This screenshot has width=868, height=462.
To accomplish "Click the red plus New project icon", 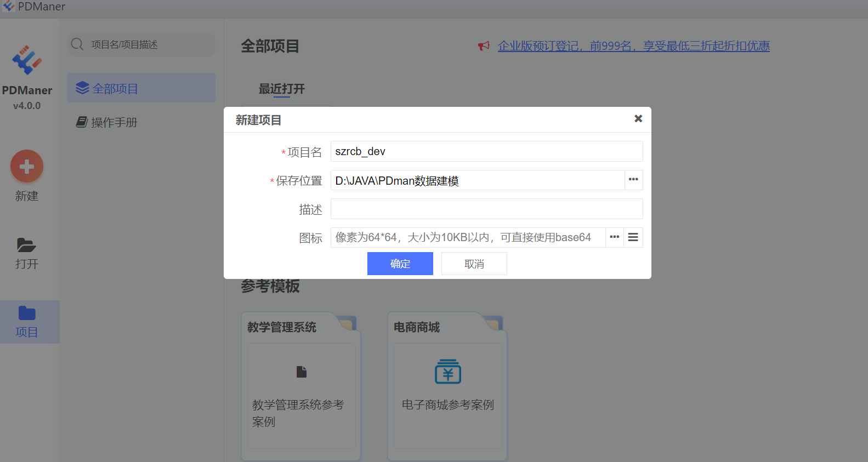I will 27,166.
